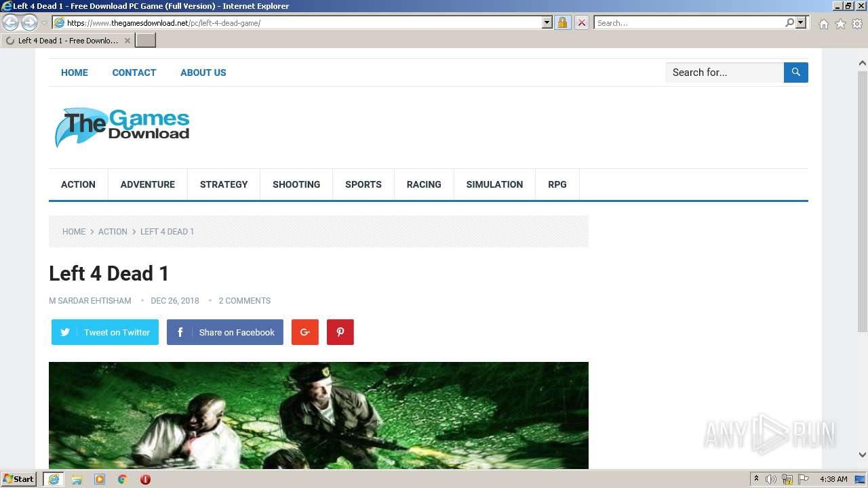Open Favorites star icon
Screen dimensions: 868x488
[x=840, y=24]
